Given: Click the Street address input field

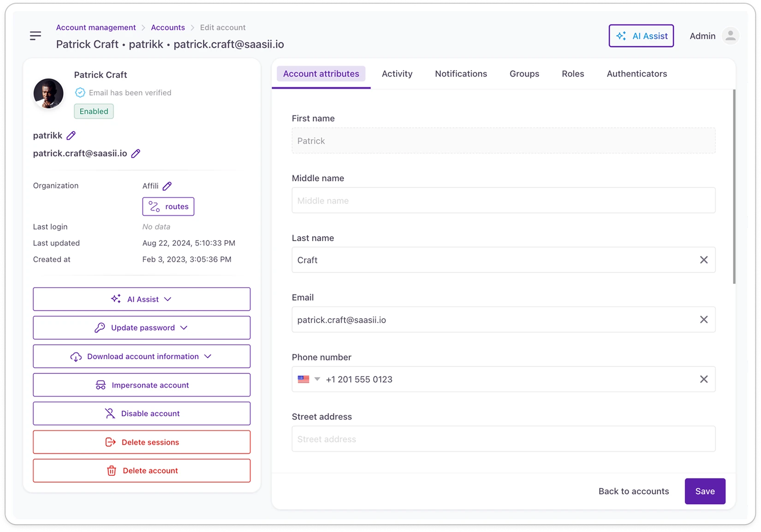Looking at the screenshot, I should (504, 439).
